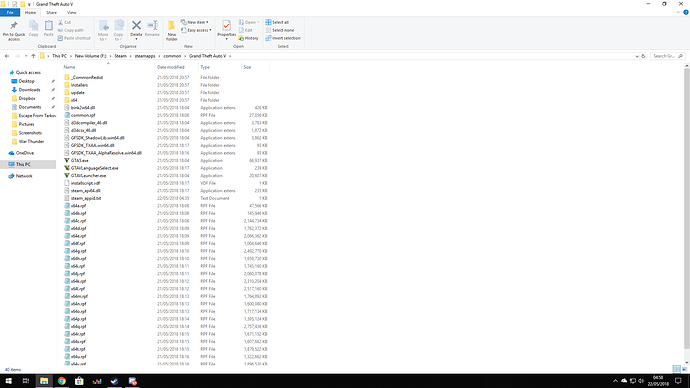The image size is (690, 388).
Task: Select the update folder
Action: coord(77,93)
